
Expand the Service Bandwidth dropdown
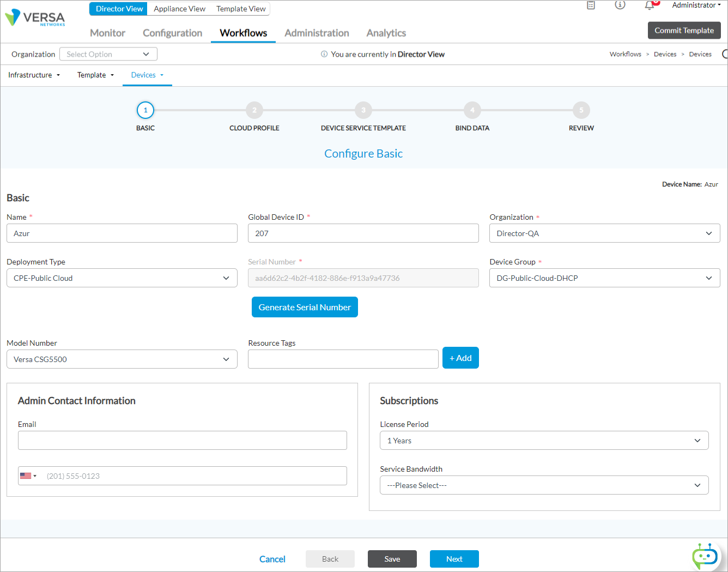tap(544, 485)
